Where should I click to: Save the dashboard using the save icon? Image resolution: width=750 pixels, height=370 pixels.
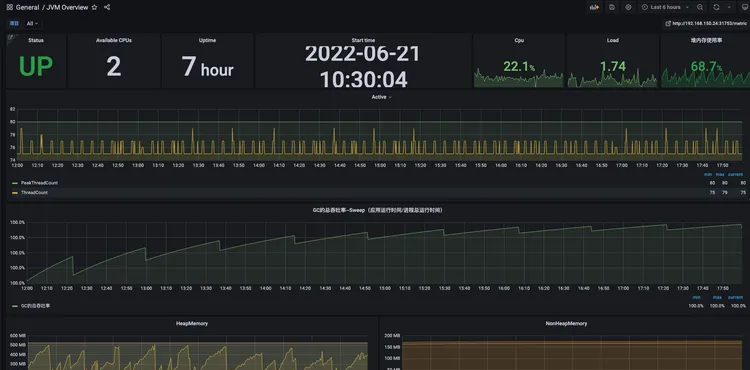click(x=612, y=7)
